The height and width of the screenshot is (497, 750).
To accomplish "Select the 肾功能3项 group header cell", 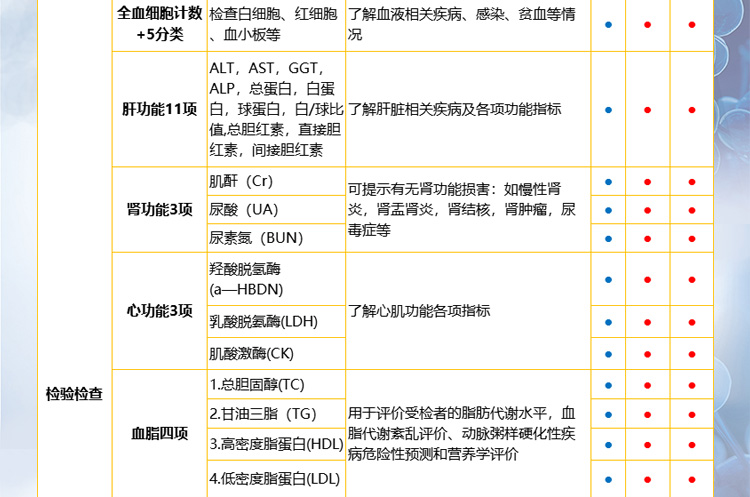I will (159, 210).
